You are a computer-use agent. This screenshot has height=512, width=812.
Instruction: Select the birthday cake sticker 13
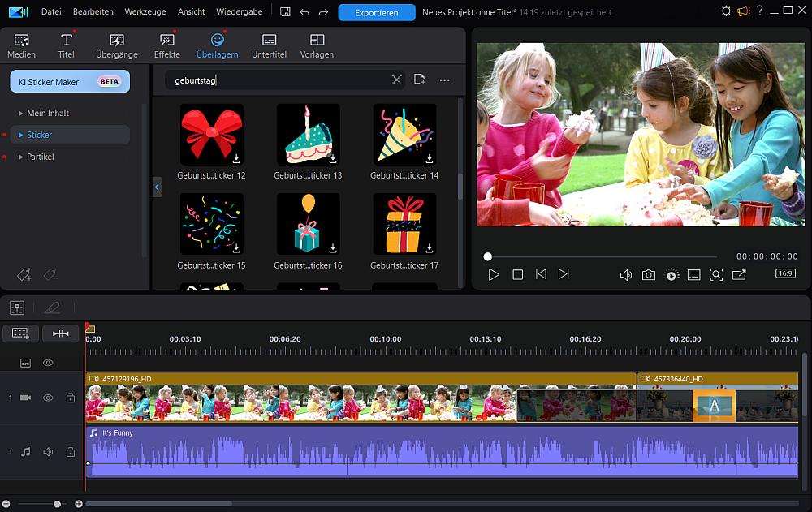(x=308, y=135)
